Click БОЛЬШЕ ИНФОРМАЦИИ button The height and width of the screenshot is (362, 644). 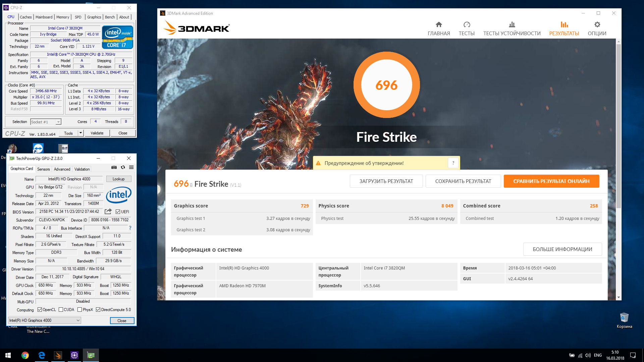tap(562, 249)
